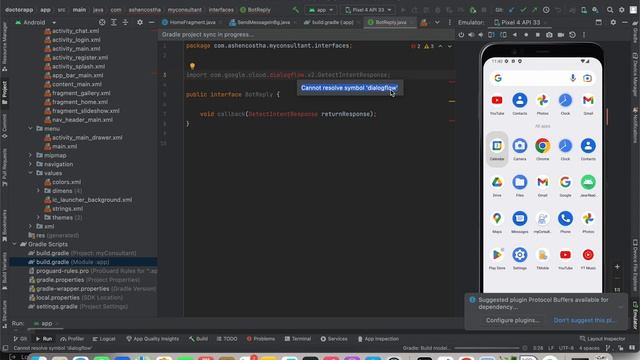The width and height of the screenshot is (640, 360).
Task: Open the Terminal tool window
Action: click(x=298, y=339)
